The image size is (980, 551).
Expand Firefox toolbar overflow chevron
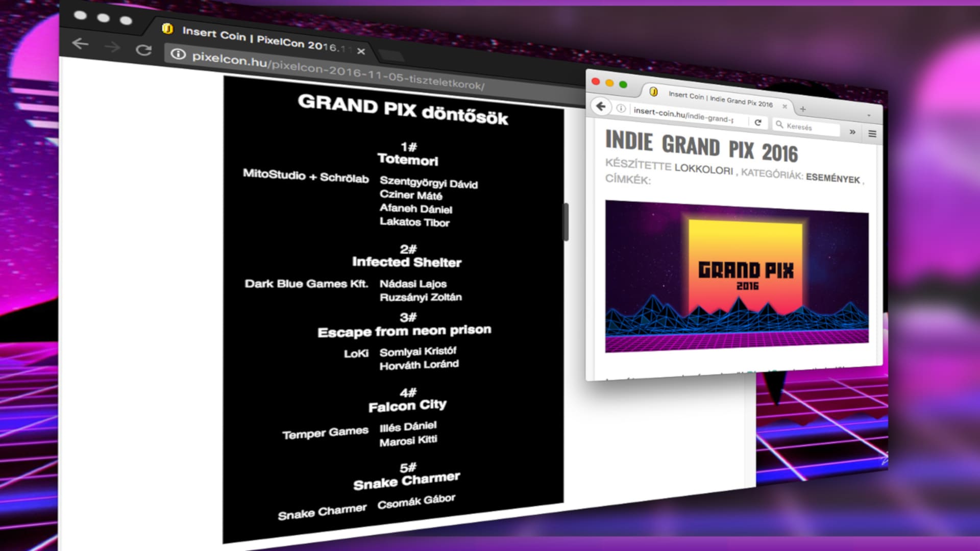852,132
